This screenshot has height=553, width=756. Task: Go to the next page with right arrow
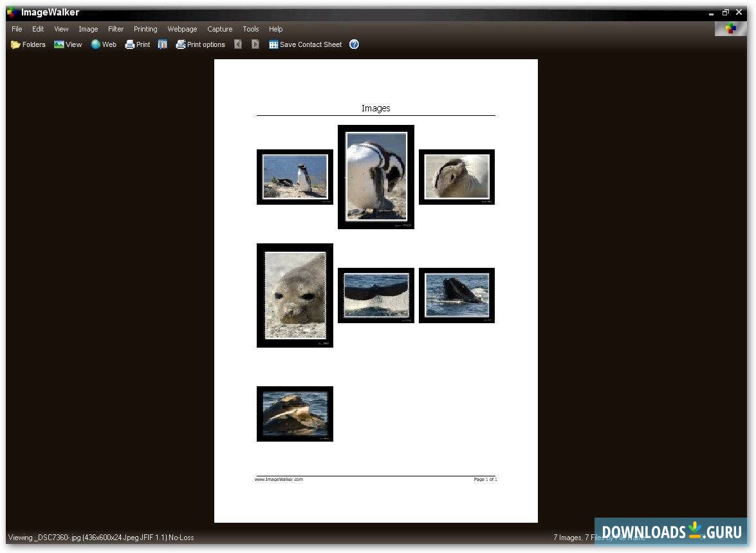click(x=255, y=44)
